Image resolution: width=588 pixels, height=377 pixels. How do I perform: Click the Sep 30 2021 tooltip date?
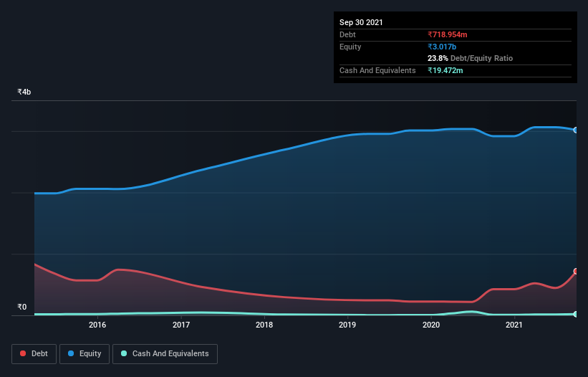pos(361,22)
